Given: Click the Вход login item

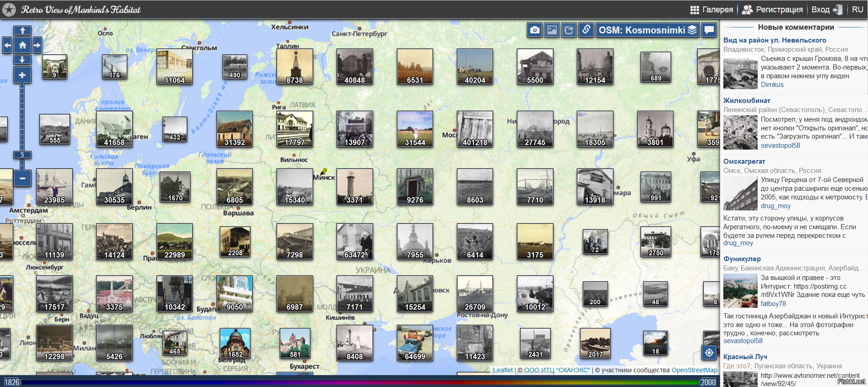Looking at the screenshot, I should (827, 10).
